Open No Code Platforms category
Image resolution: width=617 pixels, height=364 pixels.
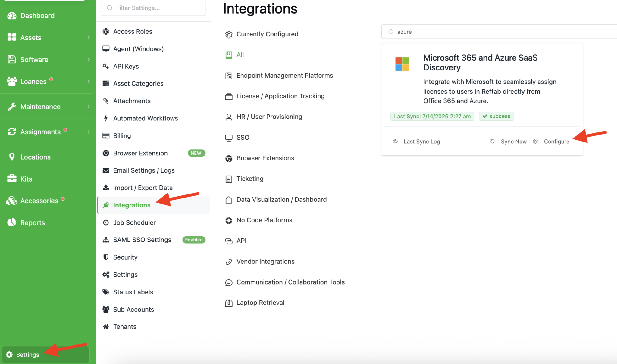tap(258, 220)
